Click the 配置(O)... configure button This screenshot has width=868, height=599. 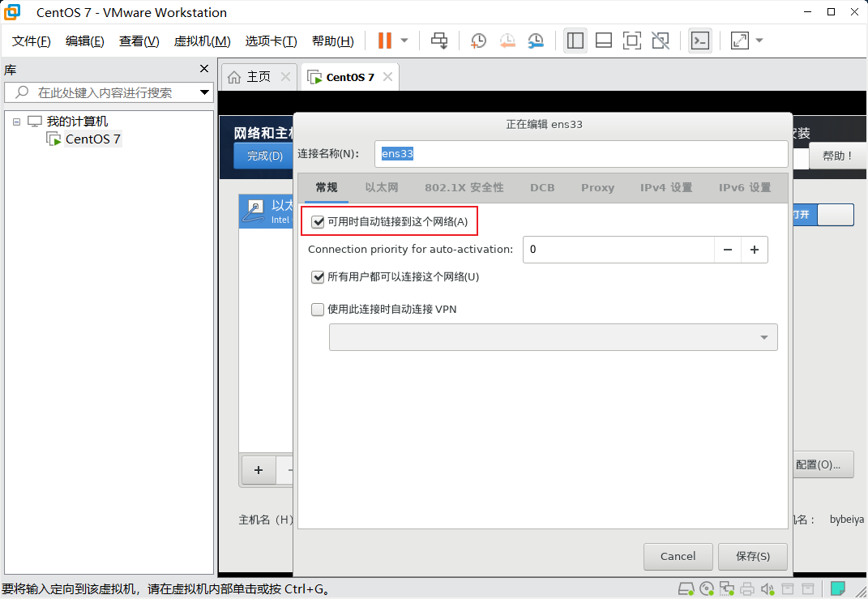tap(822, 464)
